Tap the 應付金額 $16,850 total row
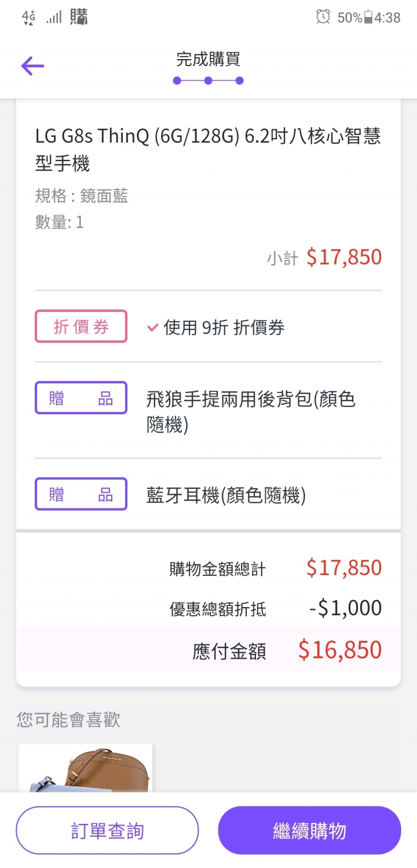 (x=209, y=649)
